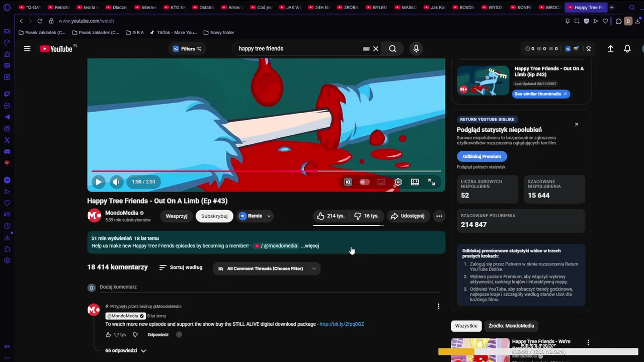Click the Wesprzyj button
The width and height of the screenshot is (644, 362).
(x=177, y=216)
